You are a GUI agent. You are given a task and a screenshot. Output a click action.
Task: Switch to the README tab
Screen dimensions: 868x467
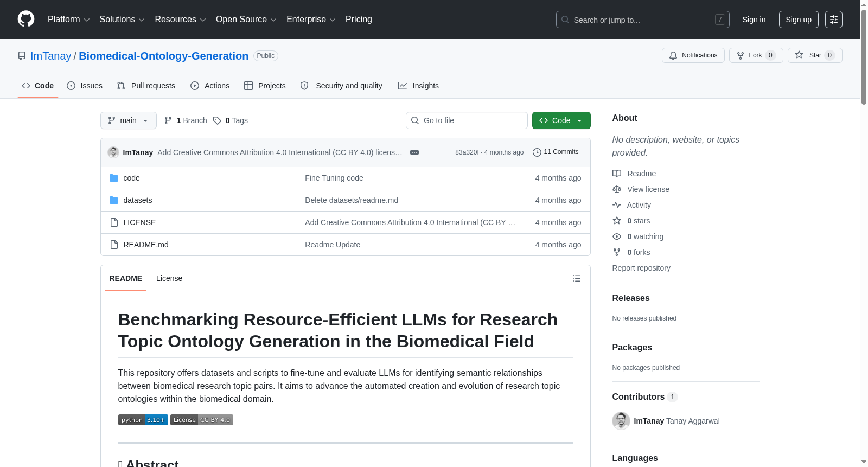click(126, 278)
